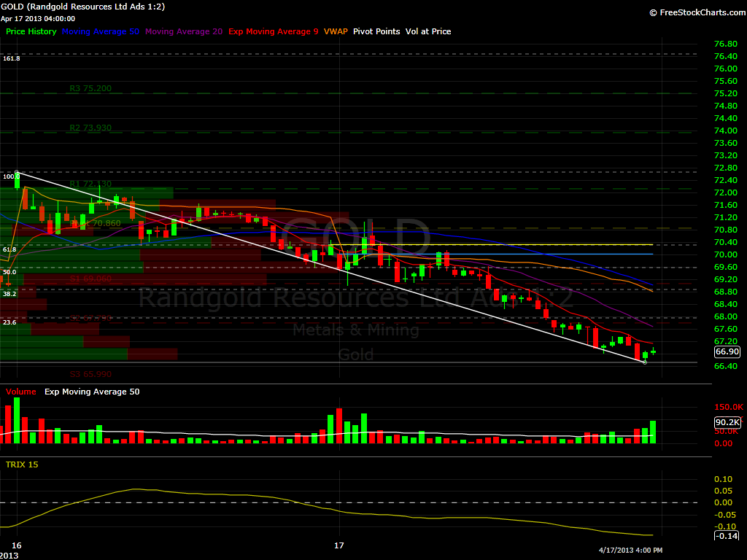Click the tallest volume bar near date 16
Viewport: 747px width, 560px height.
18,421
